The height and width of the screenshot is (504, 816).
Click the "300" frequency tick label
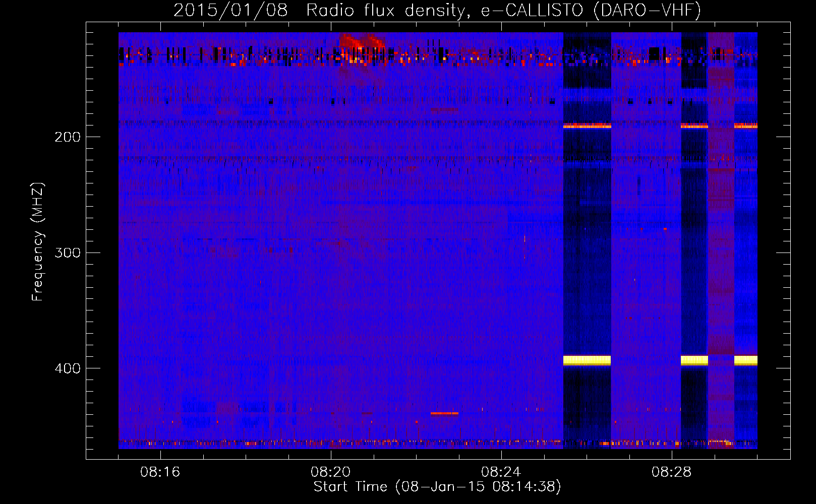tap(68, 253)
